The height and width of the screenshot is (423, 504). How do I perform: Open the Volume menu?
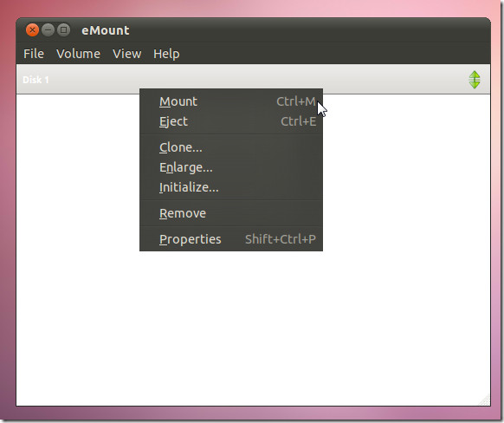pos(78,54)
